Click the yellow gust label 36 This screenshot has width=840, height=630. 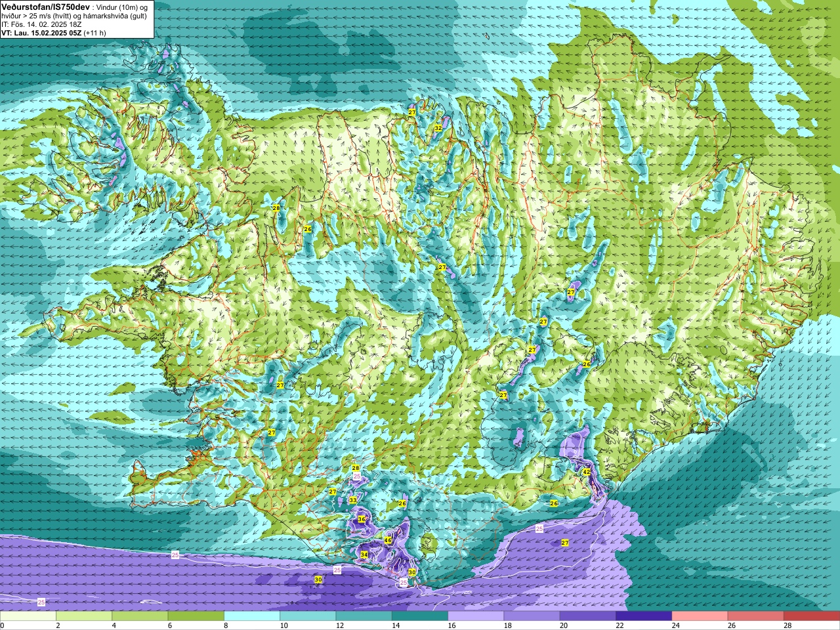362,519
